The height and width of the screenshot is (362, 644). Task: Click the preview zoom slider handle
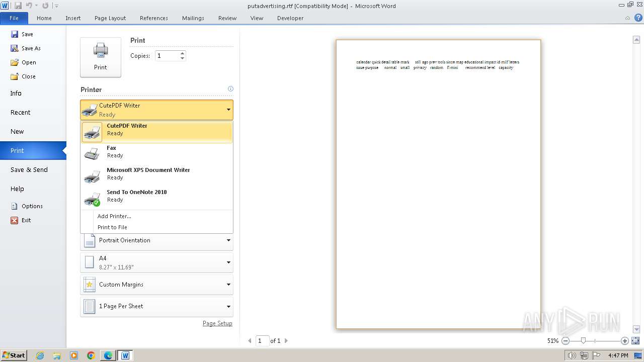(583, 341)
